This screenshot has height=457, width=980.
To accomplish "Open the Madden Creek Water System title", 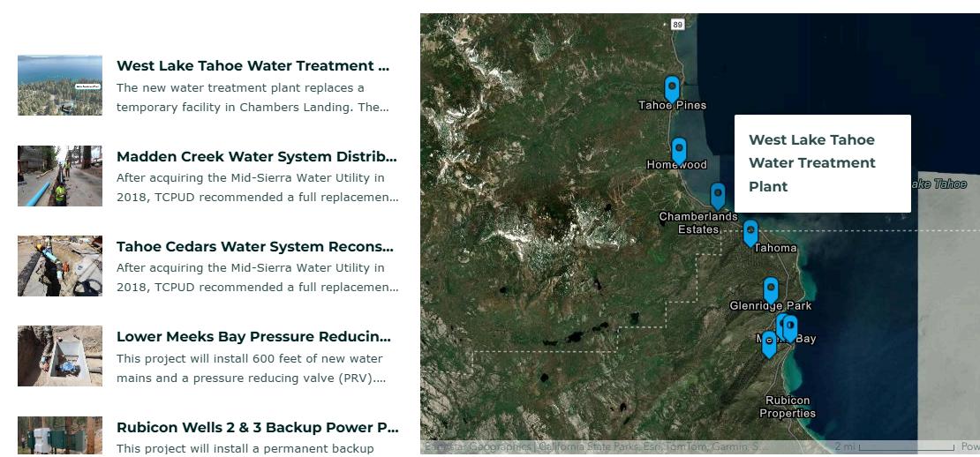I will [257, 156].
